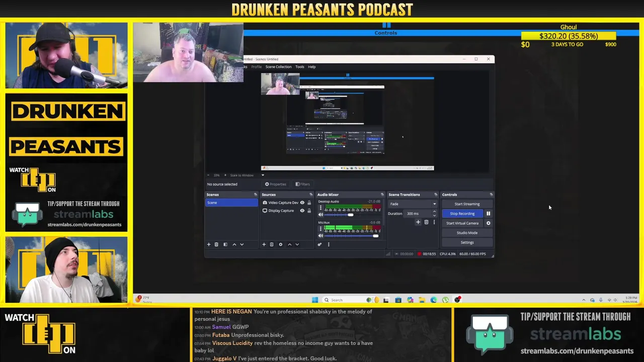Click the Start Streaming button
Image resolution: width=644 pixels, height=362 pixels.
click(x=467, y=204)
